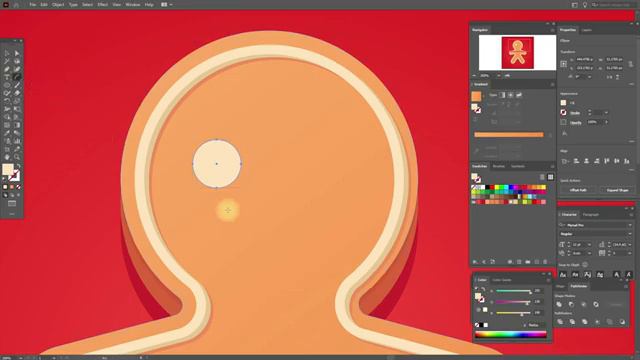Switch to the Brushes tab
This screenshot has height=360, width=640.
tap(498, 166)
